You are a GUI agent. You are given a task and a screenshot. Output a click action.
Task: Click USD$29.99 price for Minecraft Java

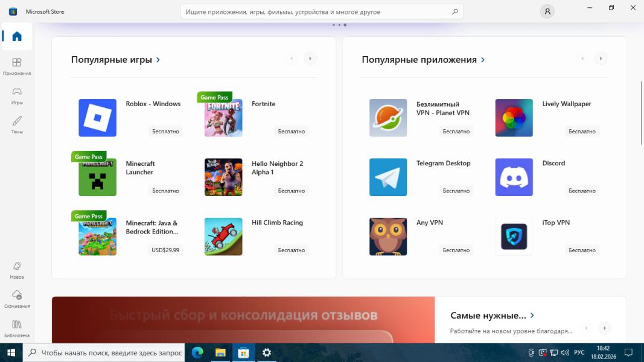(x=165, y=250)
